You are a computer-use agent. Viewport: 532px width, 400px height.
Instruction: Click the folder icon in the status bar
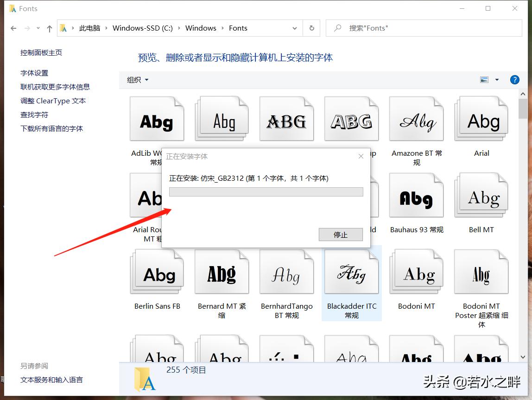coord(145,379)
